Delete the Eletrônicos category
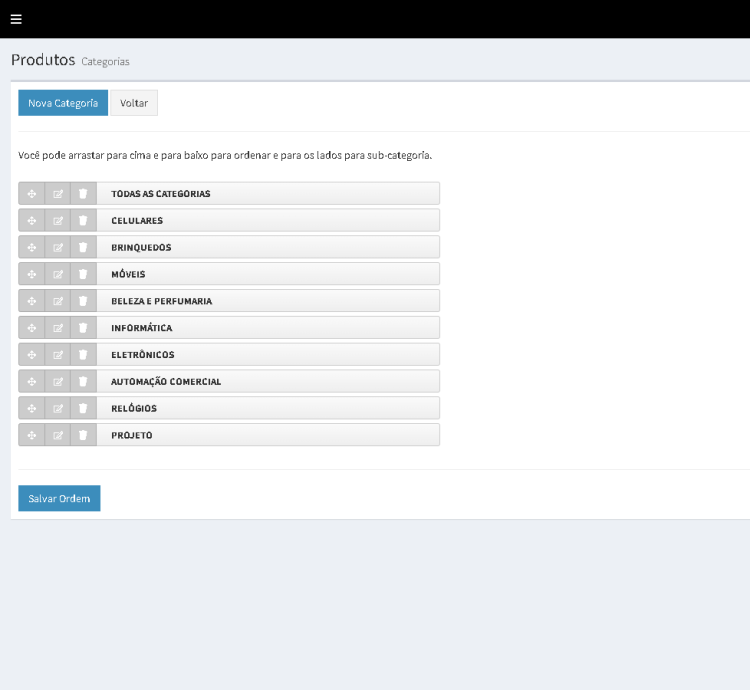This screenshot has height=690, width=750. (x=83, y=355)
